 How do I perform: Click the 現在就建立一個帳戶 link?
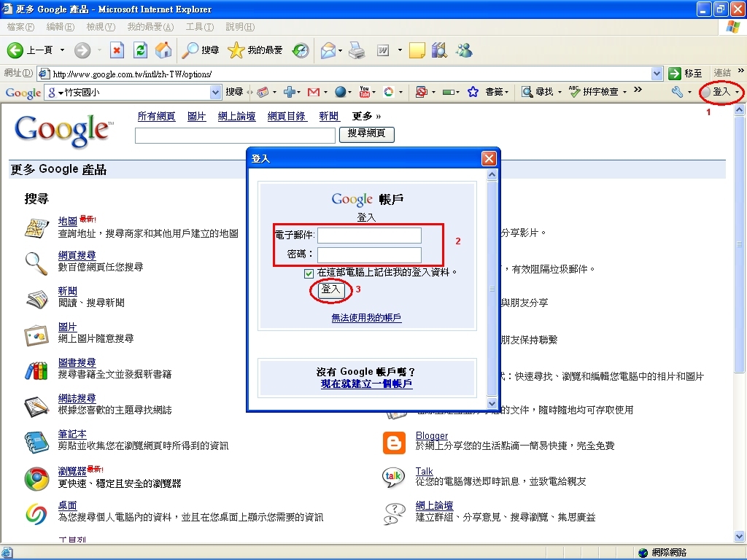[366, 384]
